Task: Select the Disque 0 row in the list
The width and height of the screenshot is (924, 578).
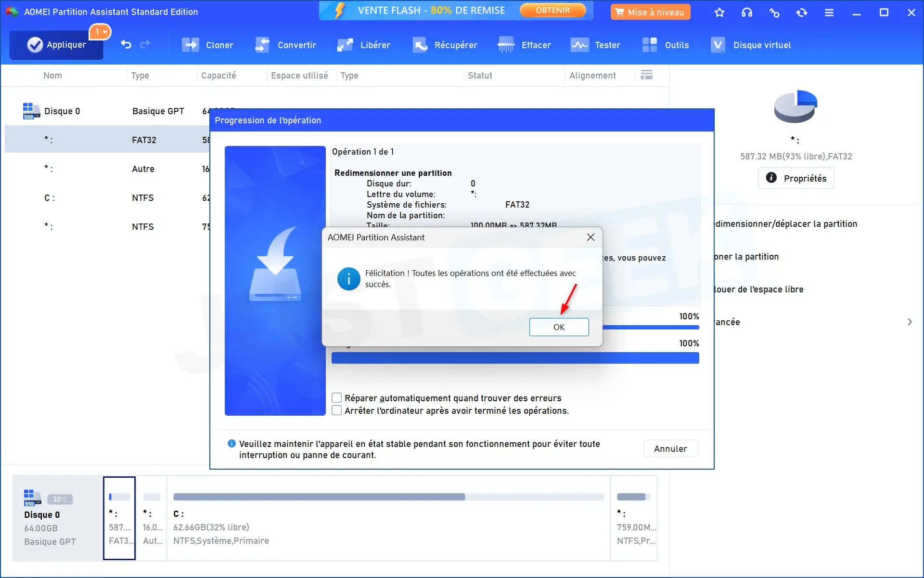Action: 107,111
